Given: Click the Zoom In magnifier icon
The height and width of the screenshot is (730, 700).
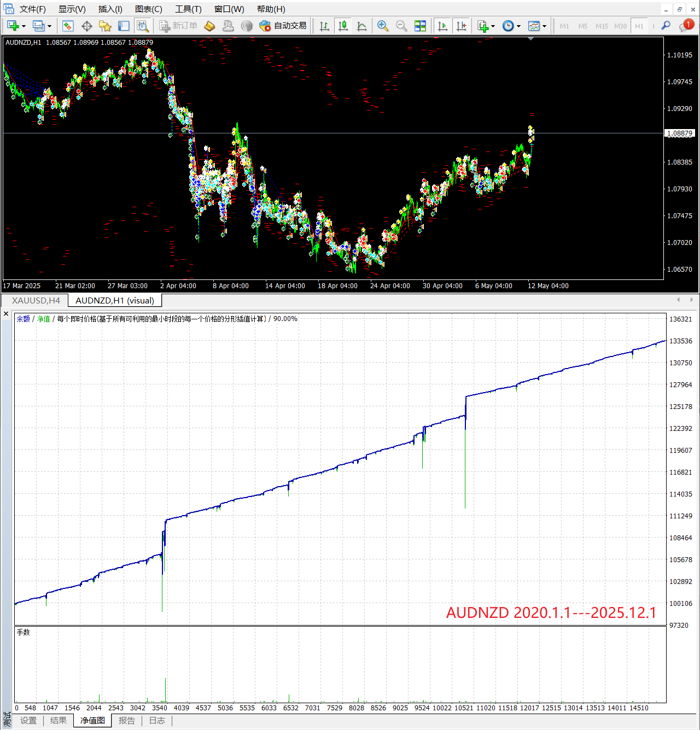Looking at the screenshot, I should 383,26.
